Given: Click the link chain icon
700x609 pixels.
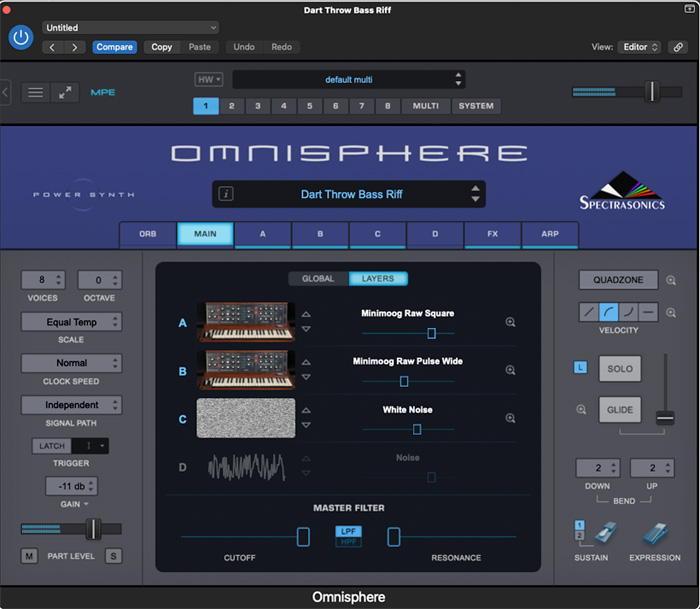Looking at the screenshot, I should point(678,47).
